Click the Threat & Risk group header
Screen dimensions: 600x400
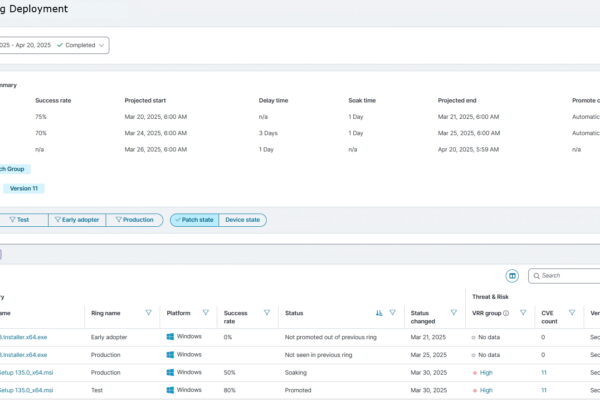tap(490, 297)
